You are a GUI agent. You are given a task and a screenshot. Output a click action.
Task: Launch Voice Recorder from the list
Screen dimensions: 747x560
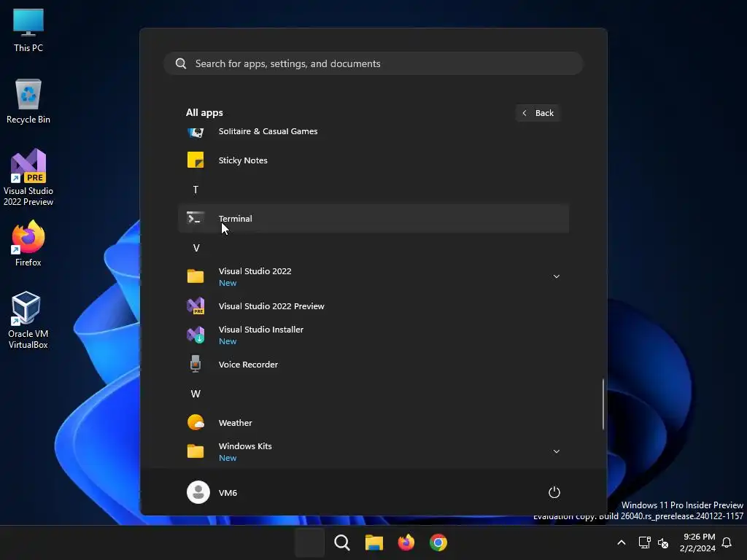(373, 364)
